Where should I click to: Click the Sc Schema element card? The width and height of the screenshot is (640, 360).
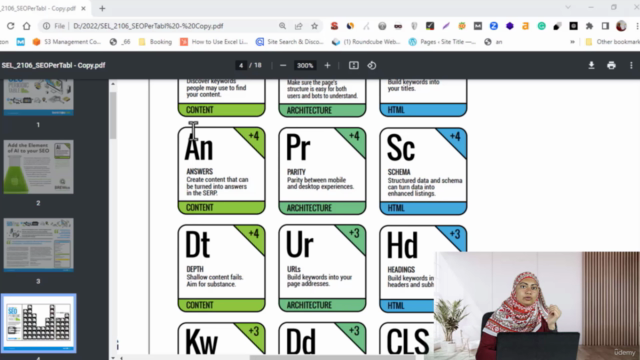(423, 171)
